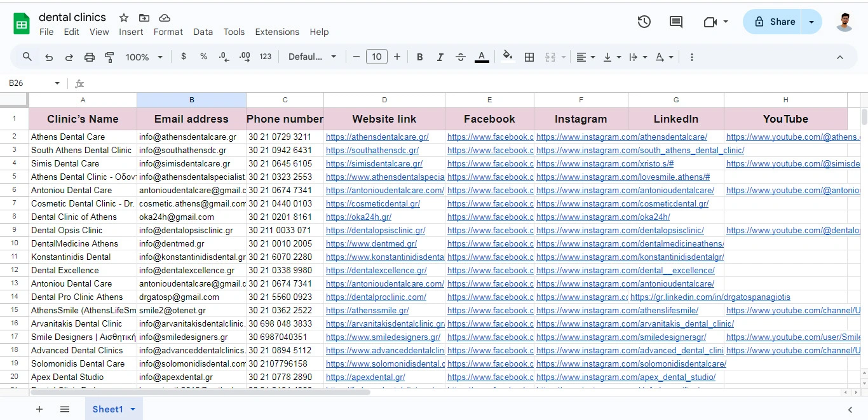Open text wrapping dropdown
Viewport: 868px width, 420px height.
coord(638,57)
